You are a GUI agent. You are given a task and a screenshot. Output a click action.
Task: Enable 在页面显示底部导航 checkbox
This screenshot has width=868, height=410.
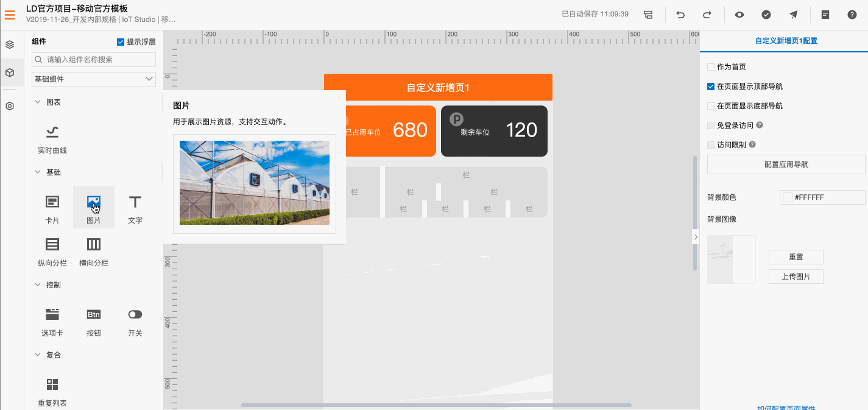click(711, 106)
